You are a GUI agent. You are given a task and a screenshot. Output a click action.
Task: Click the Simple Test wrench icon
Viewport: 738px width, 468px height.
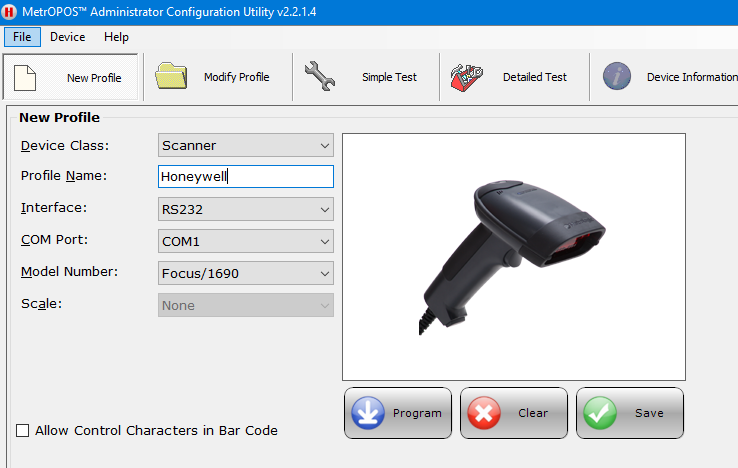(320, 76)
